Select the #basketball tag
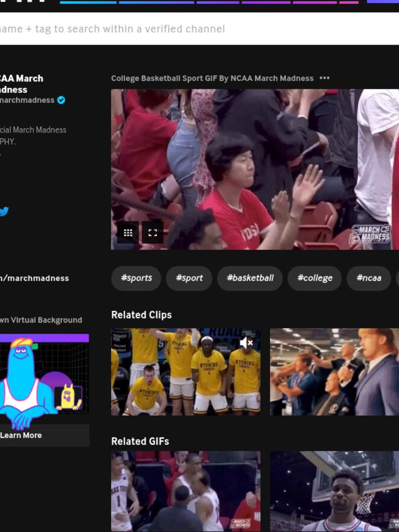 pos(250,278)
